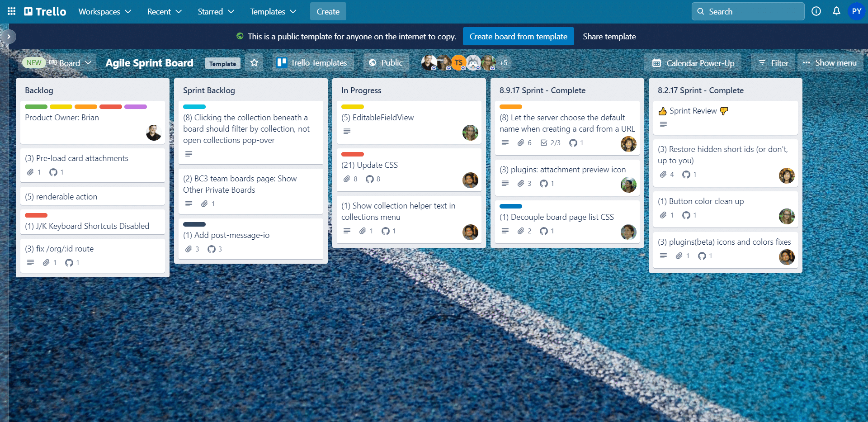
Task: Click the Agile Sprint Board title
Action: [x=150, y=63]
